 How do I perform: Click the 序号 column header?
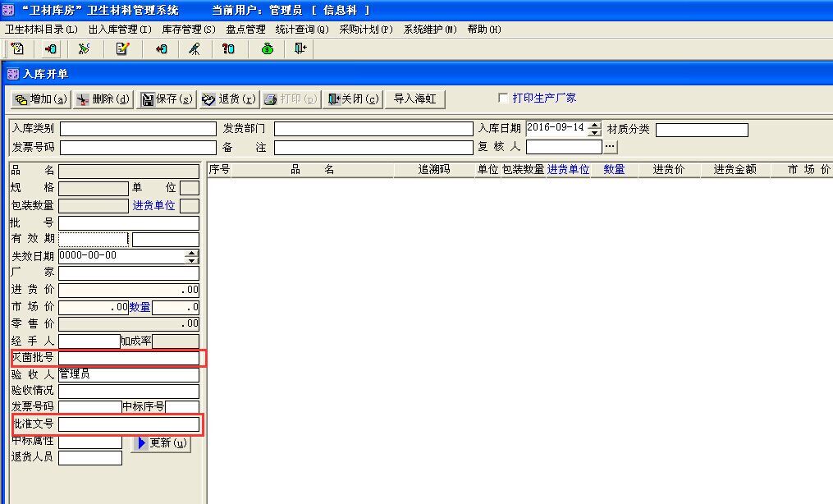pos(219,170)
